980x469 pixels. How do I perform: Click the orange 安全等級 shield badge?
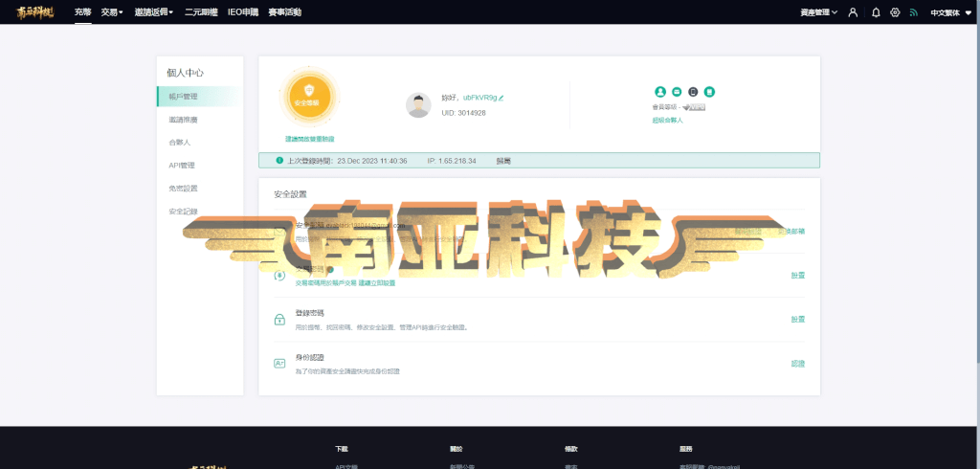(309, 97)
